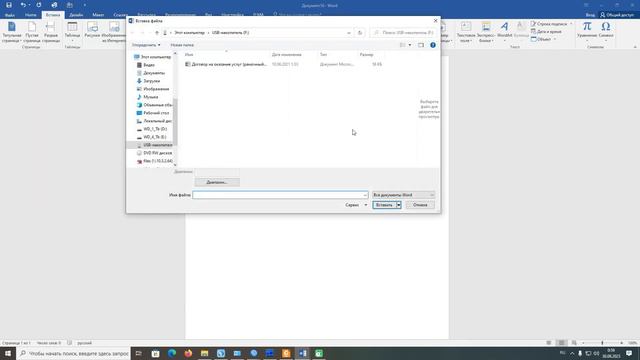
Task: Click the Sign In link in Word
Action: coord(590,15)
